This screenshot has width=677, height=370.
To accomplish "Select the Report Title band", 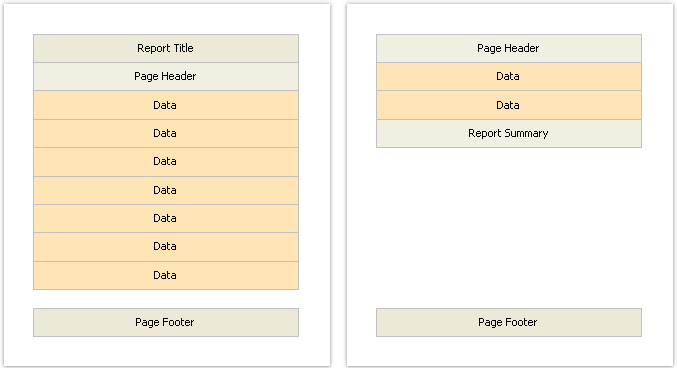I will (166, 48).
